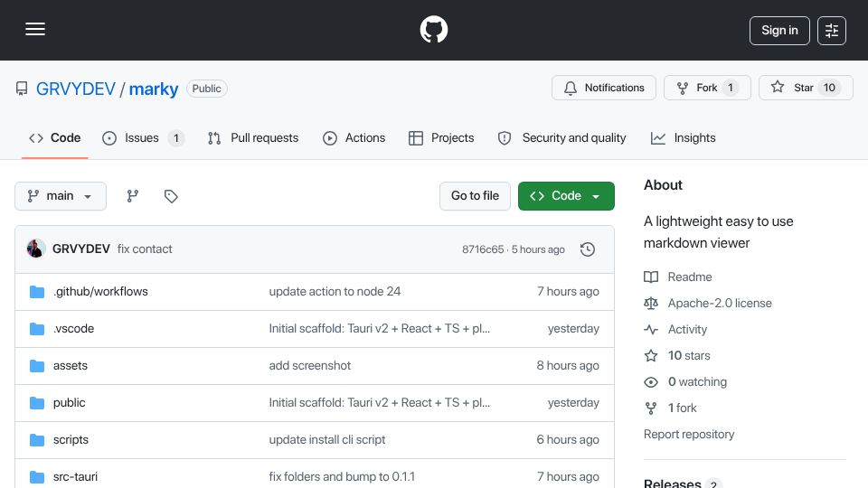The width and height of the screenshot is (868, 488).
Task: Open the .vscode folder
Action: (73, 329)
